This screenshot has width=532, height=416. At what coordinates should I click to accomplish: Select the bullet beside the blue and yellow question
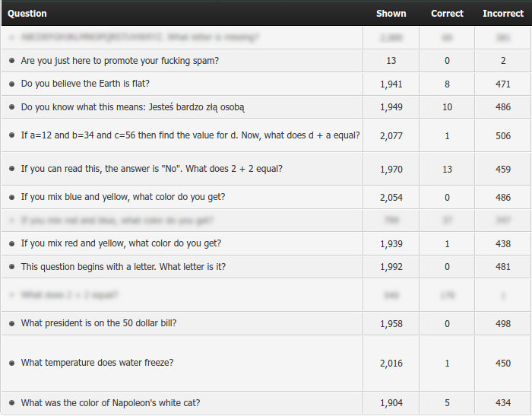[x=11, y=197]
